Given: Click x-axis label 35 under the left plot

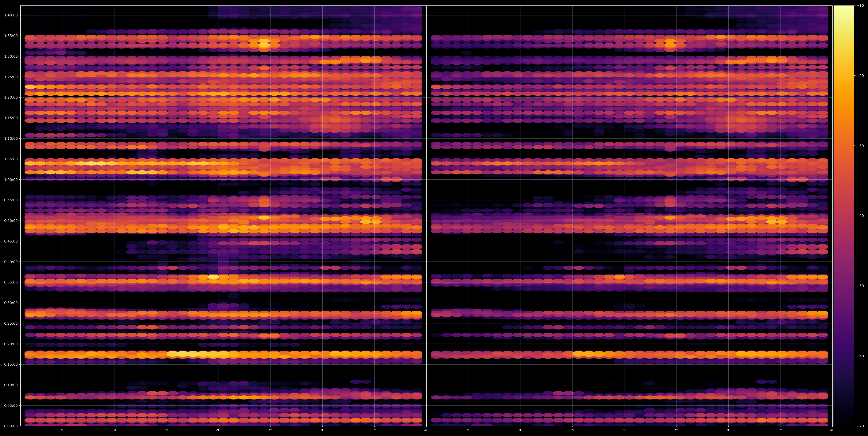Looking at the screenshot, I should click(x=374, y=430).
